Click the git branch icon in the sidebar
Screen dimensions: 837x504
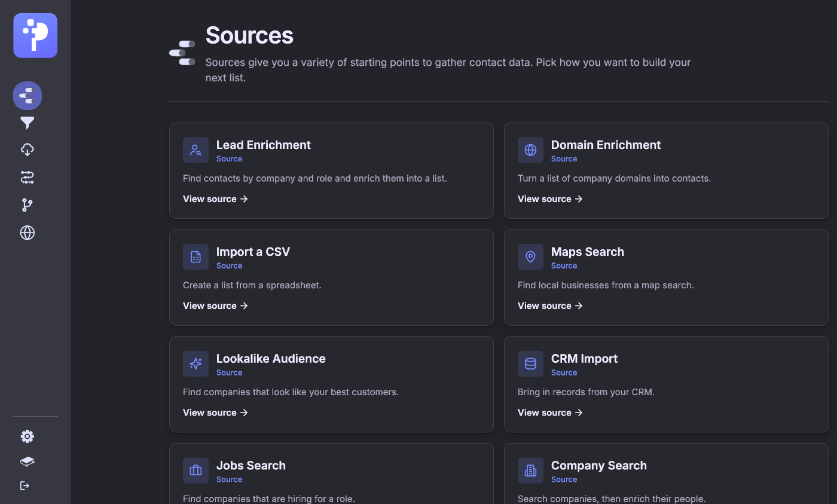coord(28,205)
